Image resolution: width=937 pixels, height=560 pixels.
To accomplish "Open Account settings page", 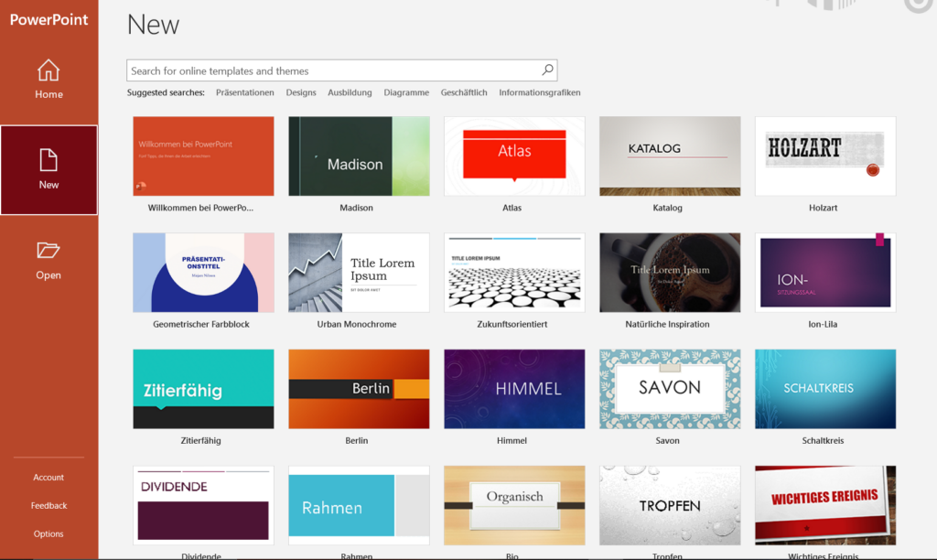I will (48, 477).
